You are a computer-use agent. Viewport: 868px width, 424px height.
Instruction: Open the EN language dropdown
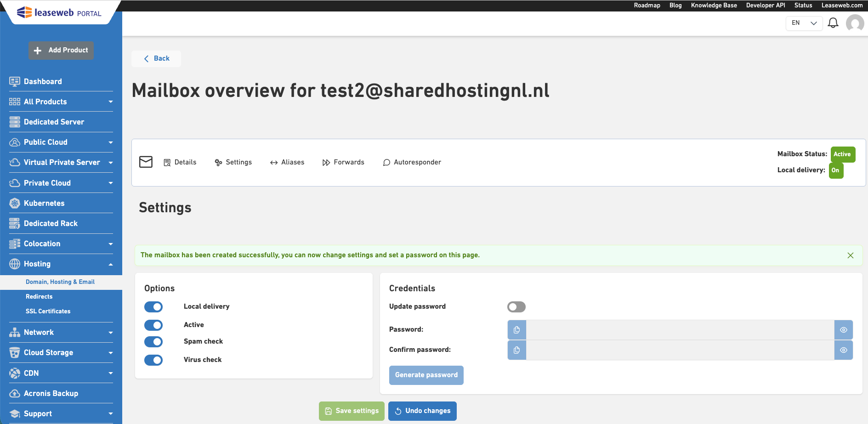coord(804,23)
